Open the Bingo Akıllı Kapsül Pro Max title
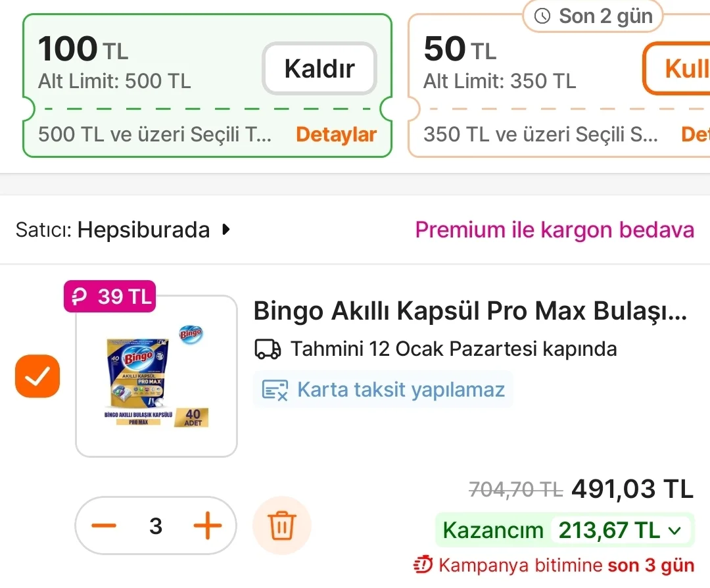The width and height of the screenshot is (710, 588). click(x=470, y=311)
